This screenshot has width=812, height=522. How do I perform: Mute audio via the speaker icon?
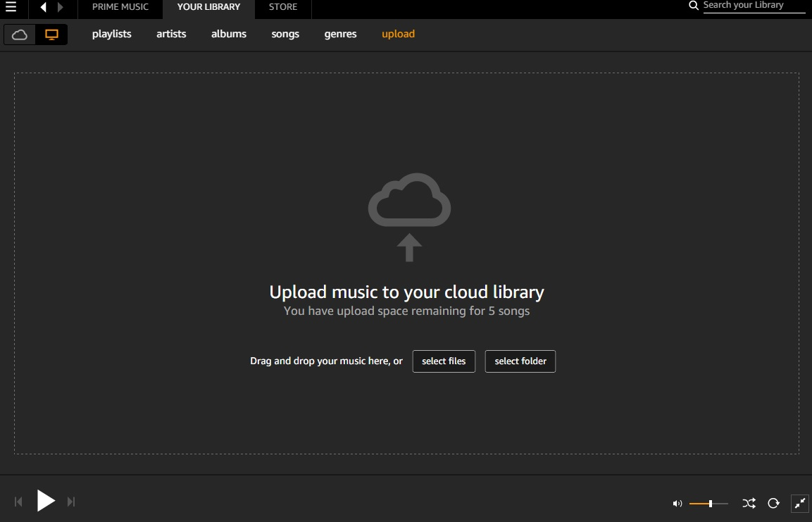(x=677, y=504)
